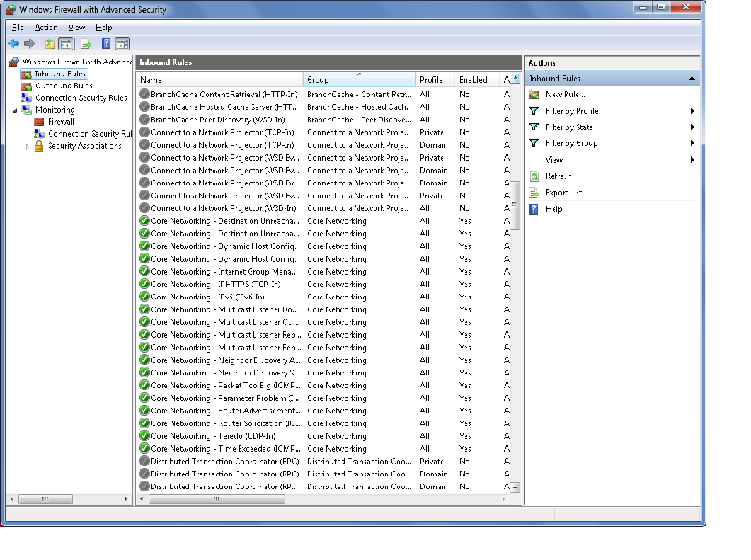The height and width of the screenshot is (560, 751).
Task: Select Outbound Rules in the tree
Action: click(64, 86)
